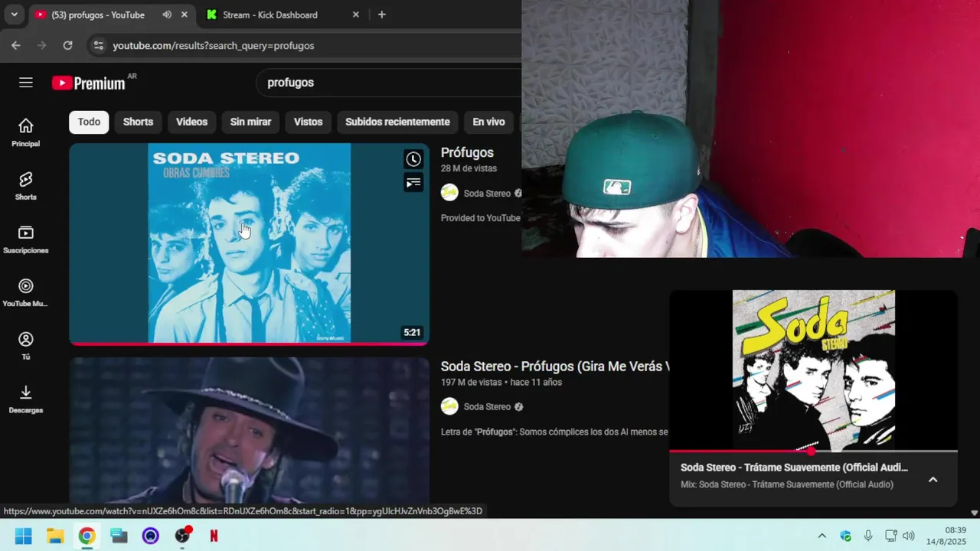Click the browser address bar URL
The height and width of the screenshot is (551, 980).
[214, 45]
